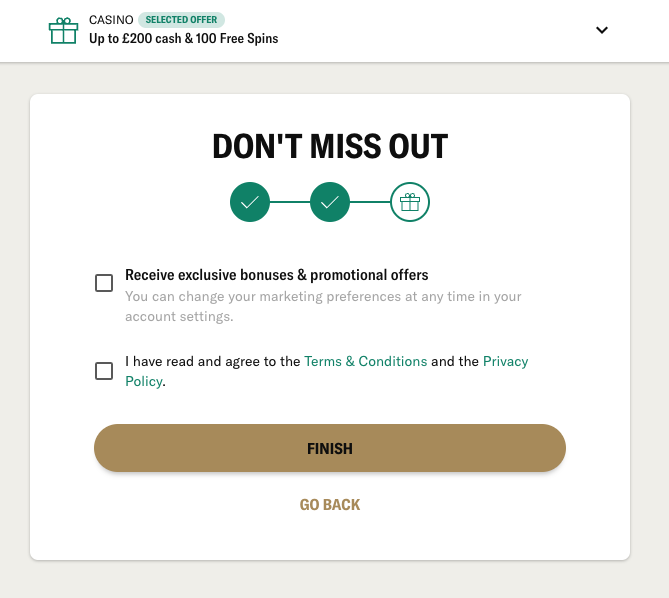Click the marketing preferences description text
The height and width of the screenshot is (598, 669).
(x=323, y=306)
